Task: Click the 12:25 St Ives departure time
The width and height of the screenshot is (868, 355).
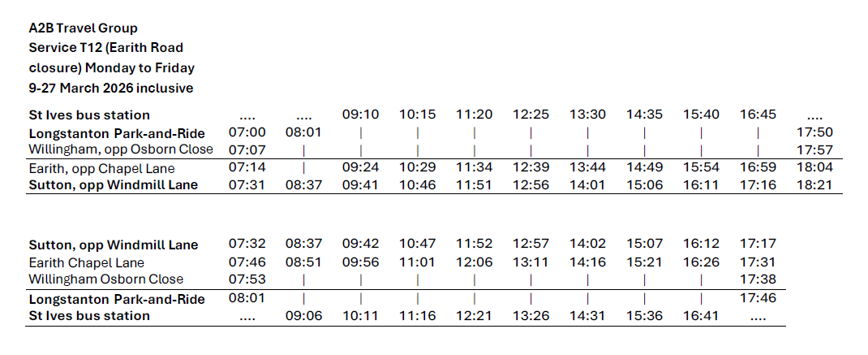Action: pyautogui.click(x=531, y=115)
